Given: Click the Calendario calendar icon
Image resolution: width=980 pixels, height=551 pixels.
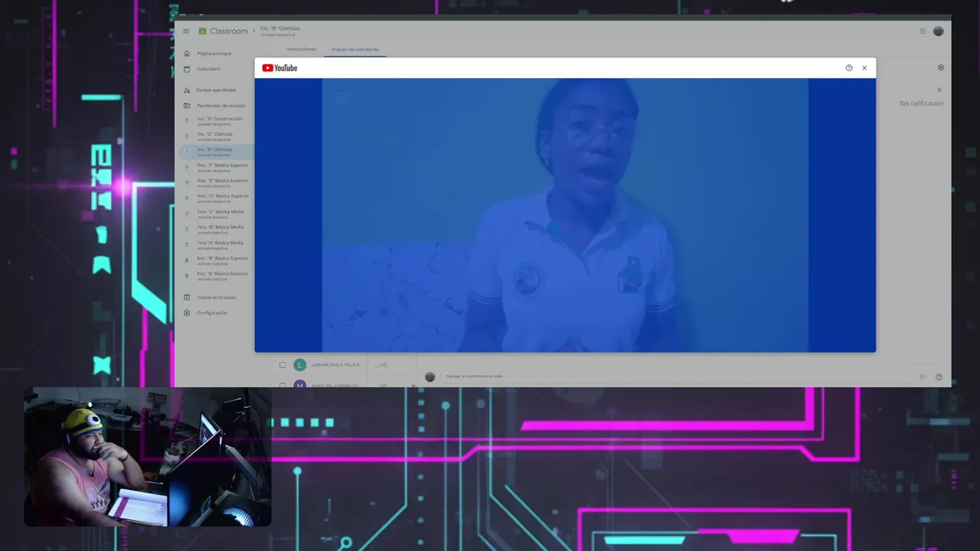Looking at the screenshot, I should click(187, 69).
